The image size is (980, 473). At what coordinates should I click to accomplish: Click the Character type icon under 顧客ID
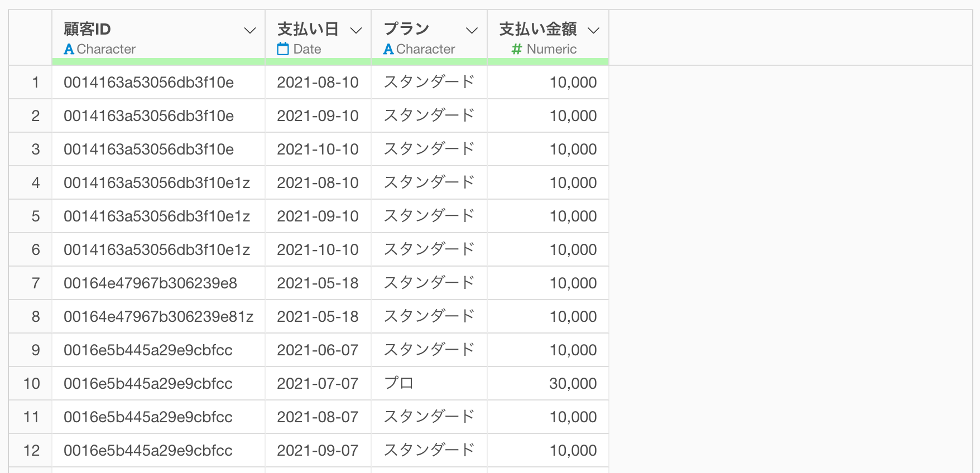(69, 49)
